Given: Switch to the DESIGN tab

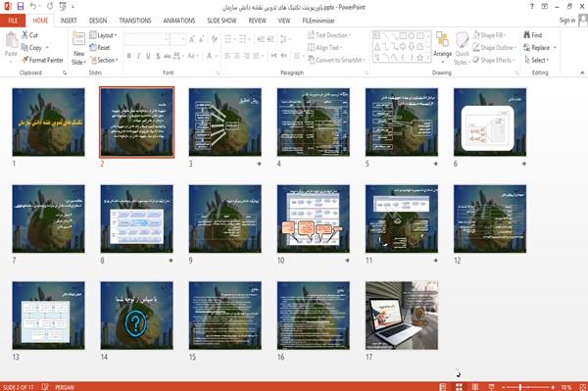Looking at the screenshot, I should coord(98,21).
